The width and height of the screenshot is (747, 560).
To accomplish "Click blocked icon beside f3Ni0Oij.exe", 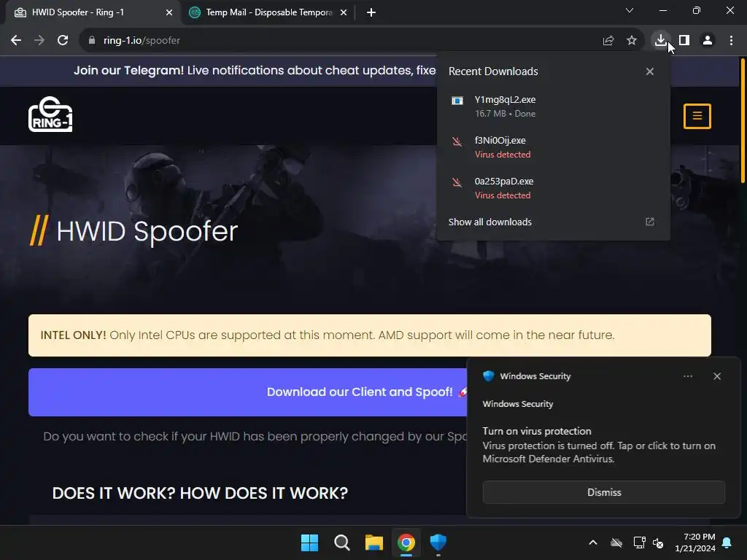I will (457, 141).
